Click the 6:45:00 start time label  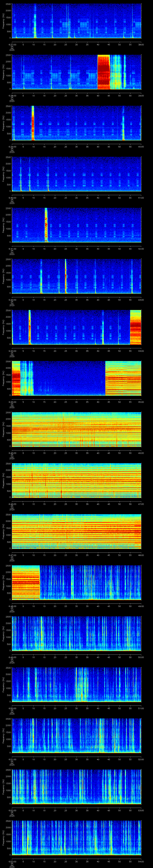coord(12,453)
